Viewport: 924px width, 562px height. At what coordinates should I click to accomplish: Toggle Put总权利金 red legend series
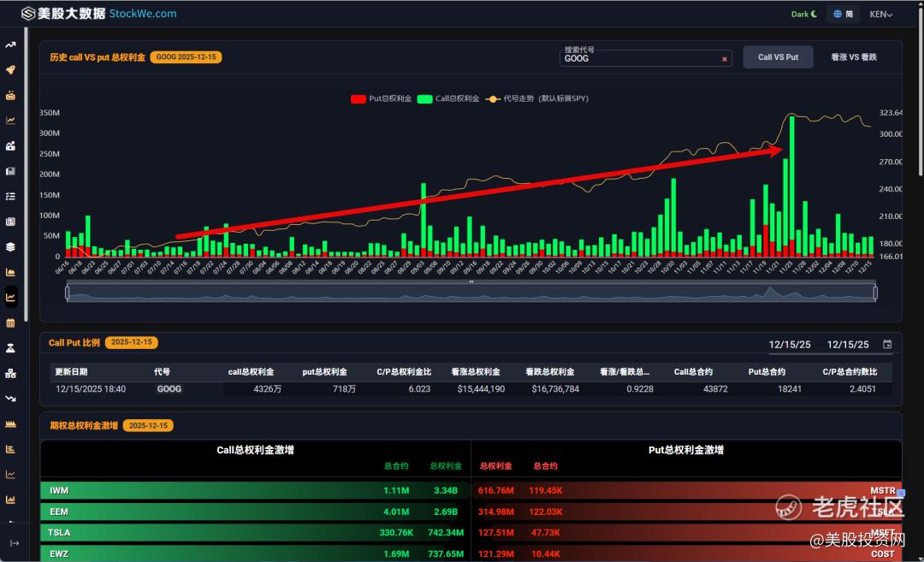coord(381,98)
